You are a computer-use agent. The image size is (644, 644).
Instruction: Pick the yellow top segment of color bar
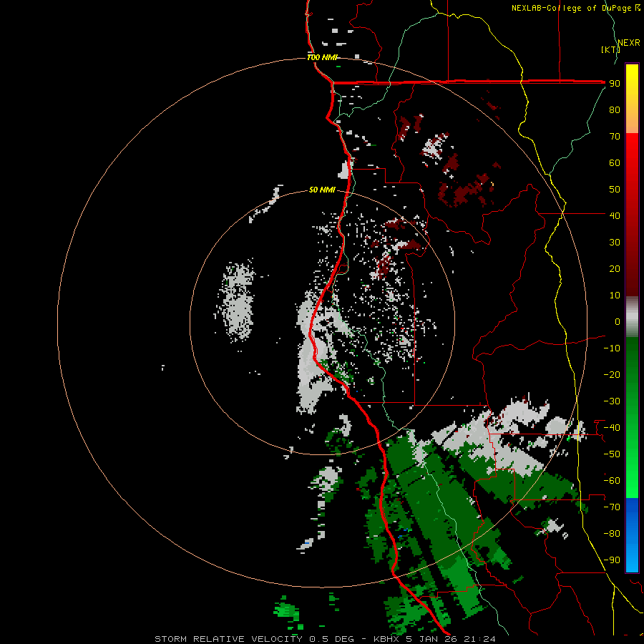(632, 99)
